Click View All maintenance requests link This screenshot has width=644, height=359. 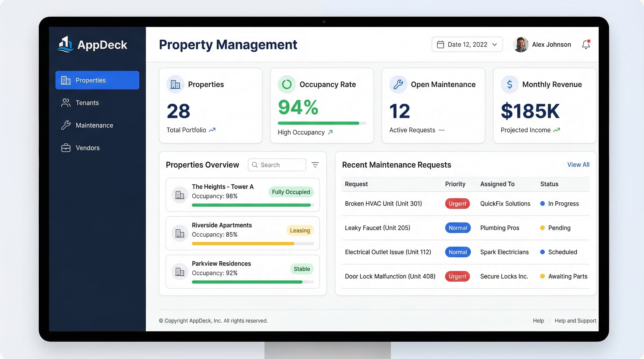pos(578,165)
